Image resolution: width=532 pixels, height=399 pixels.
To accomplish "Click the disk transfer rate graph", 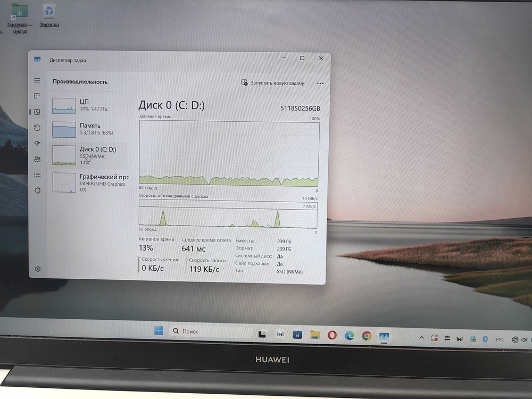I will [x=228, y=213].
